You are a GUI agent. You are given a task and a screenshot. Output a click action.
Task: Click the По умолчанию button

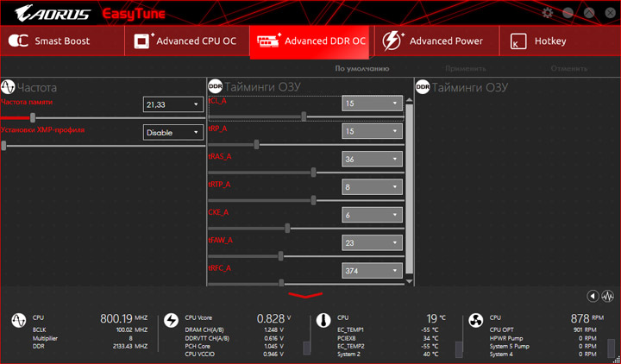(362, 68)
